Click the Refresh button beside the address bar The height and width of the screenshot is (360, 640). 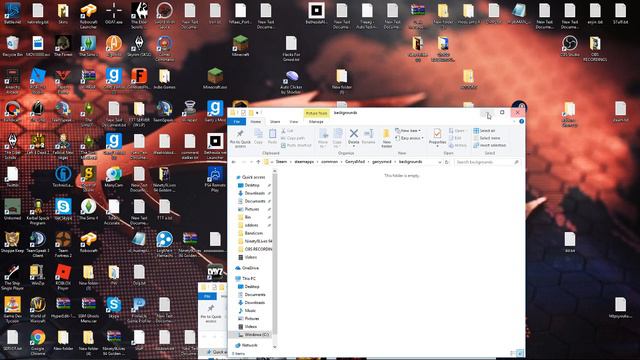tap(447, 162)
